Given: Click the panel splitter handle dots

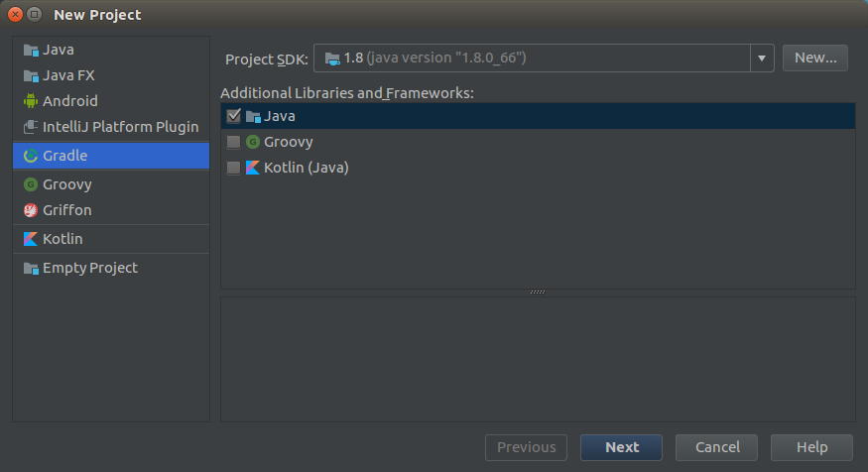Looking at the screenshot, I should (x=538, y=293).
